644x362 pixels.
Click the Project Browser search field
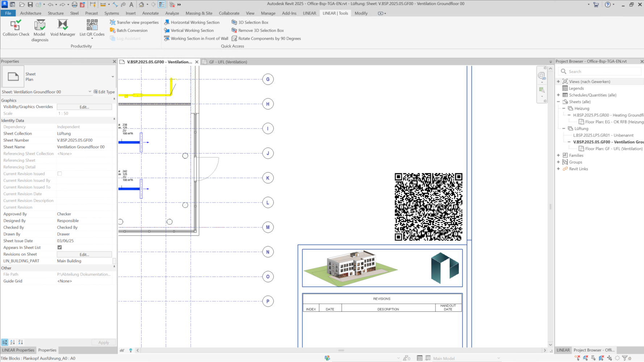(x=599, y=72)
